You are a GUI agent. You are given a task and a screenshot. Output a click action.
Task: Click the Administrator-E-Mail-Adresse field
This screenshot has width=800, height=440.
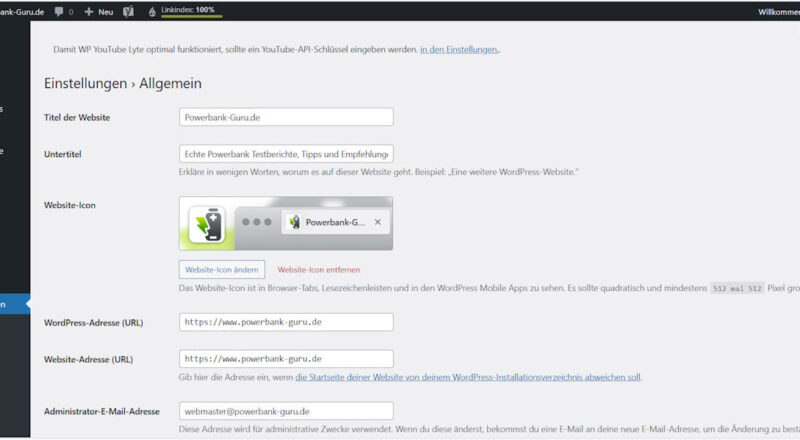pos(286,411)
